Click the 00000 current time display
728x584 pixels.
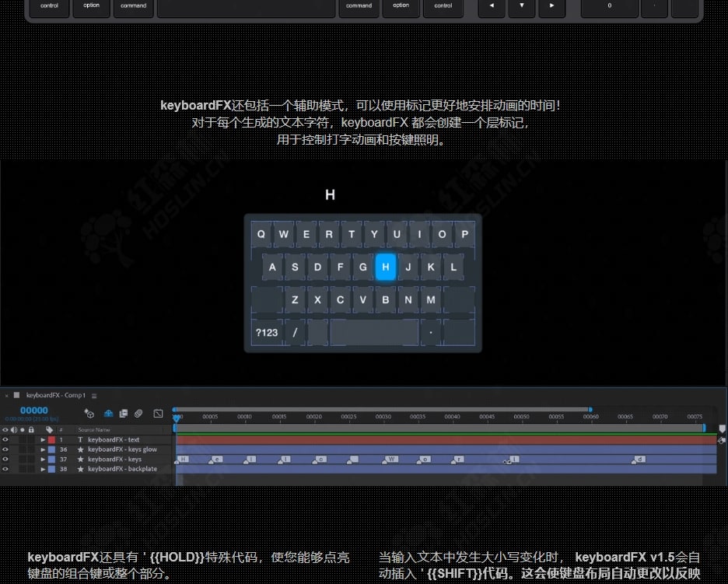click(x=34, y=411)
